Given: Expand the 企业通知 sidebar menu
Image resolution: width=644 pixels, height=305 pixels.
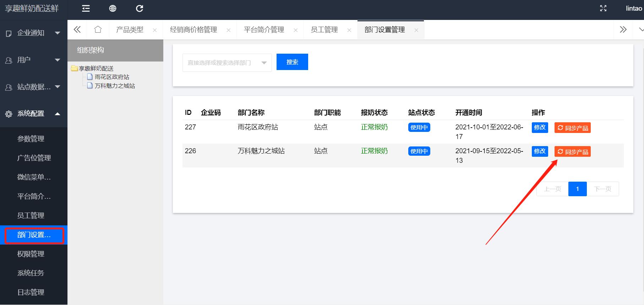Looking at the screenshot, I should click(x=33, y=33).
